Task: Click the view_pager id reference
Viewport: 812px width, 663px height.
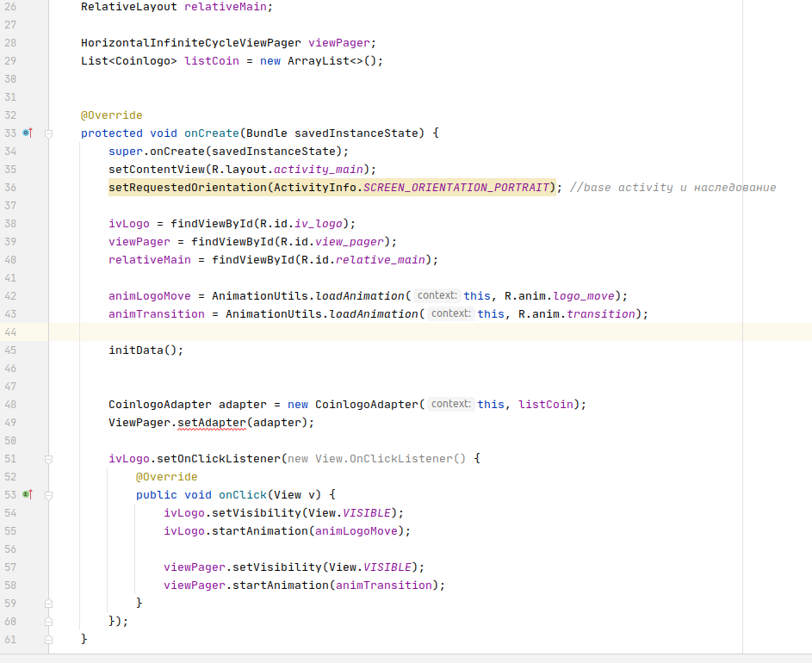Action: coord(349,242)
